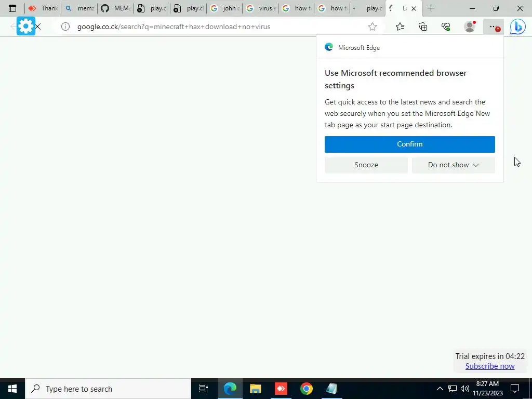
Task: Open the notepad-like app on taskbar
Action: (331, 389)
